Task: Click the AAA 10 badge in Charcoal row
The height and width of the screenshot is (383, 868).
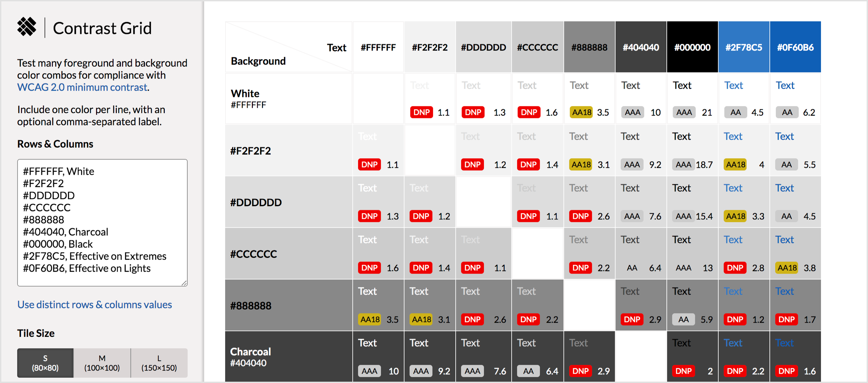Action: point(369,371)
